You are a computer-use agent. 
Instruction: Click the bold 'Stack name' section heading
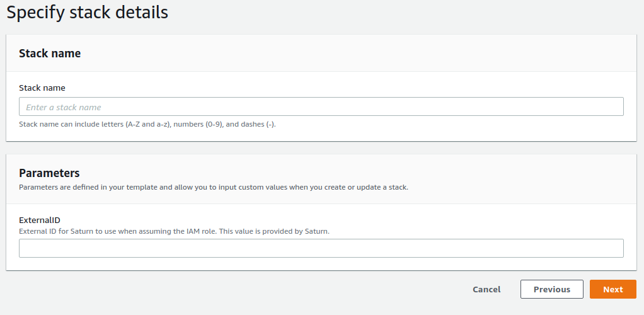50,54
